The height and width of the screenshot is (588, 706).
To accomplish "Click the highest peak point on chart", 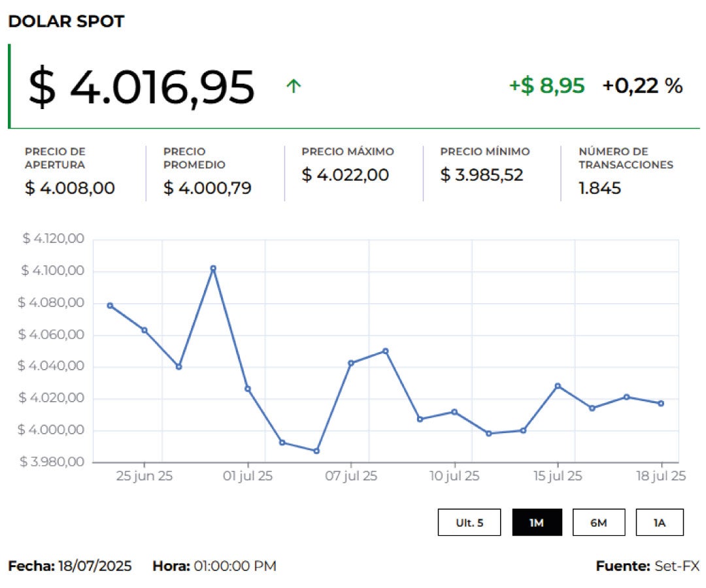I will pos(213,269).
